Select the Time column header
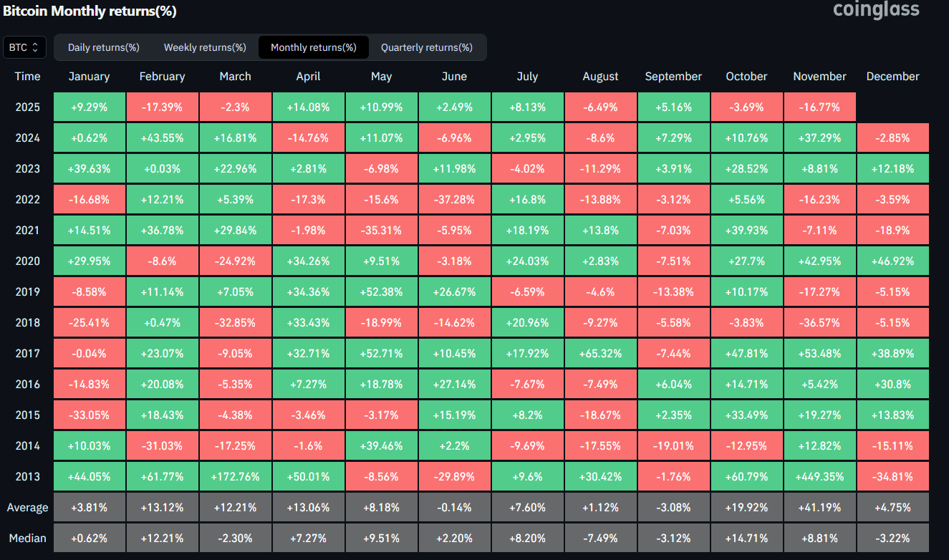The image size is (949, 560). (27, 76)
